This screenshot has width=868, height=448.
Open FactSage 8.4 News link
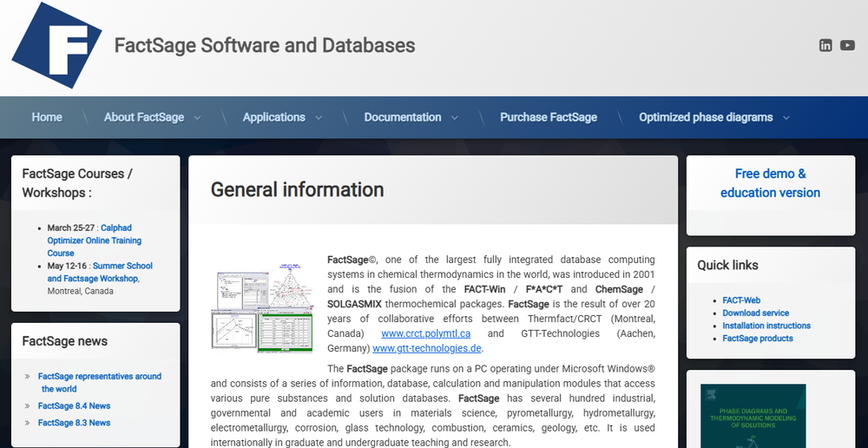(74, 406)
